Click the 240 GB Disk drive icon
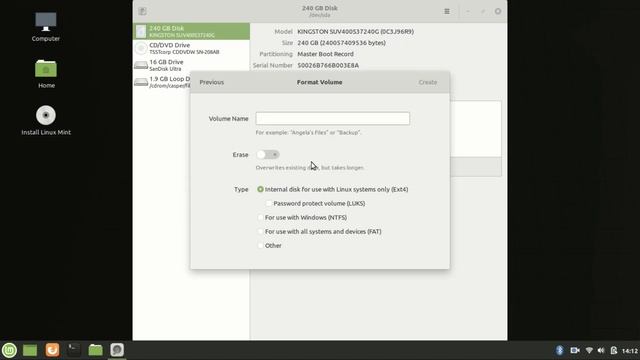The width and height of the screenshot is (640, 360). click(x=141, y=31)
